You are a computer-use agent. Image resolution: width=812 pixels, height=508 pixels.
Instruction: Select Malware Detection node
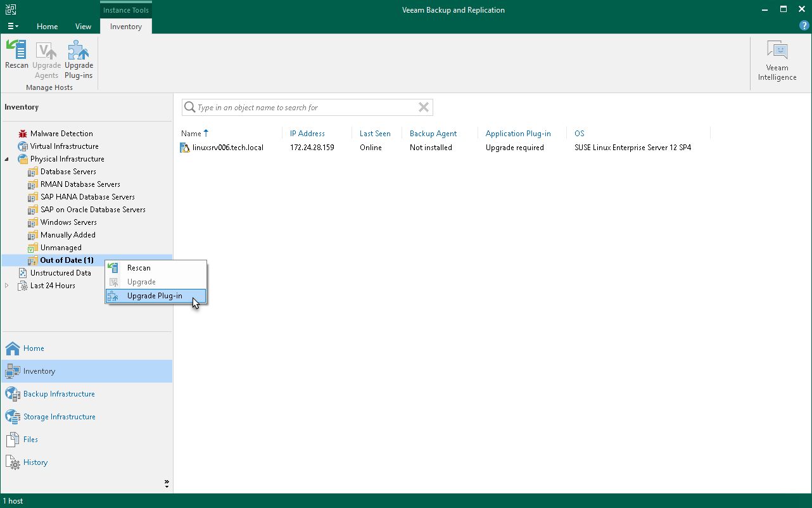(x=61, y=134)
